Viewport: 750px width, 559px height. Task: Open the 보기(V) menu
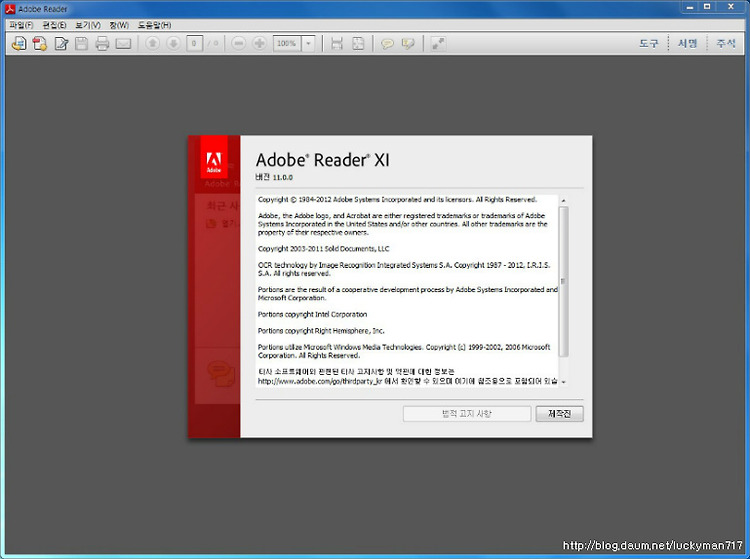[88, 25]
